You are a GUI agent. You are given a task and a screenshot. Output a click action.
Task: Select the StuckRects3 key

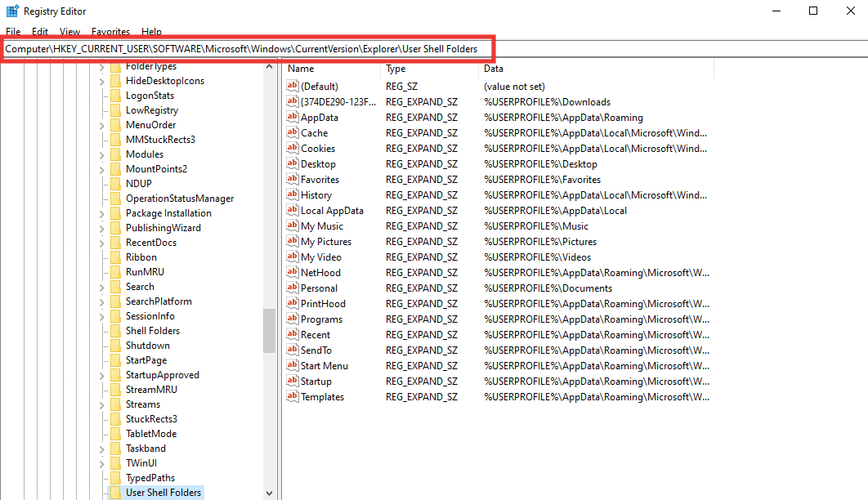151,419
